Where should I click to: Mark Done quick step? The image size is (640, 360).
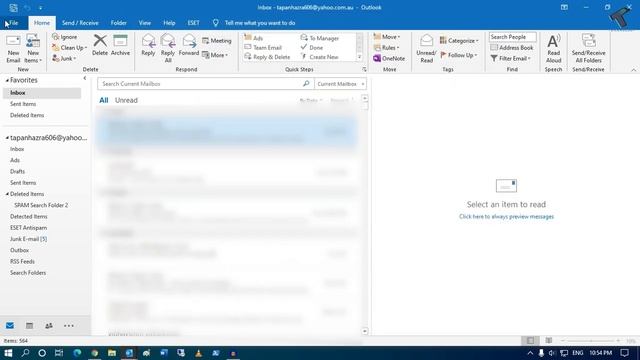coord(312,47)
